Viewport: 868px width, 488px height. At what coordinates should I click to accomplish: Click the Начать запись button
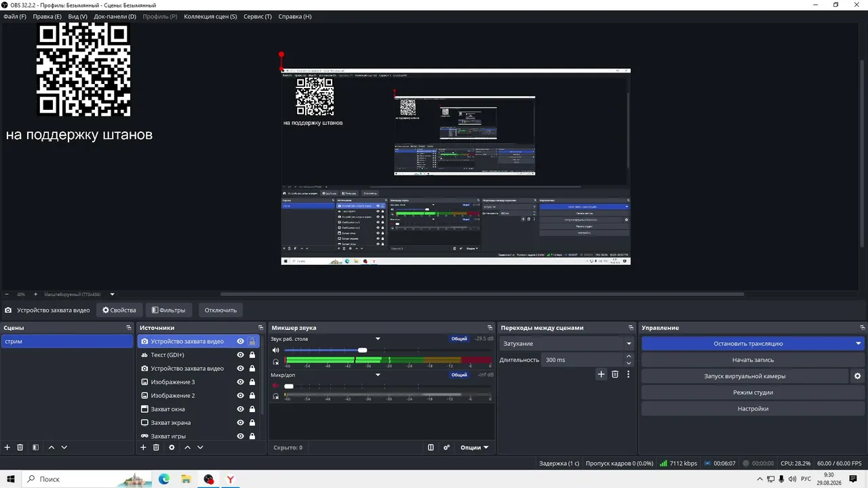(753, 360)
